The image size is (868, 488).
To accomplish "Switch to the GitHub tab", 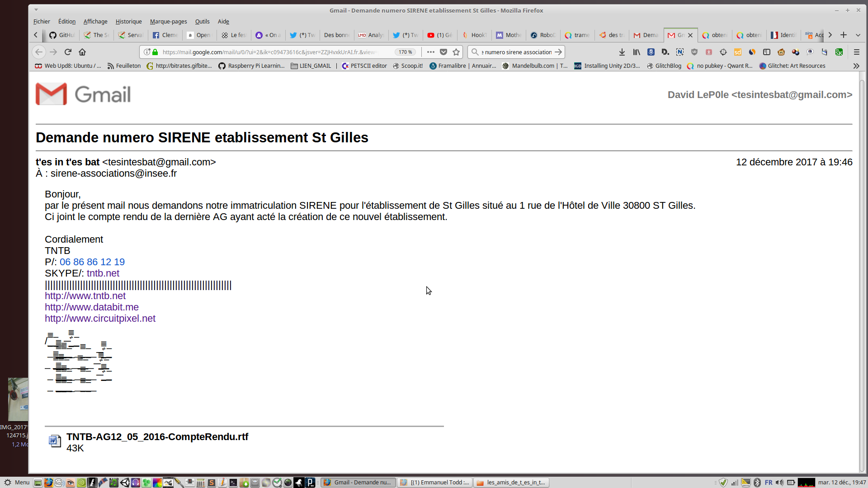I will (x=62, y=35).
